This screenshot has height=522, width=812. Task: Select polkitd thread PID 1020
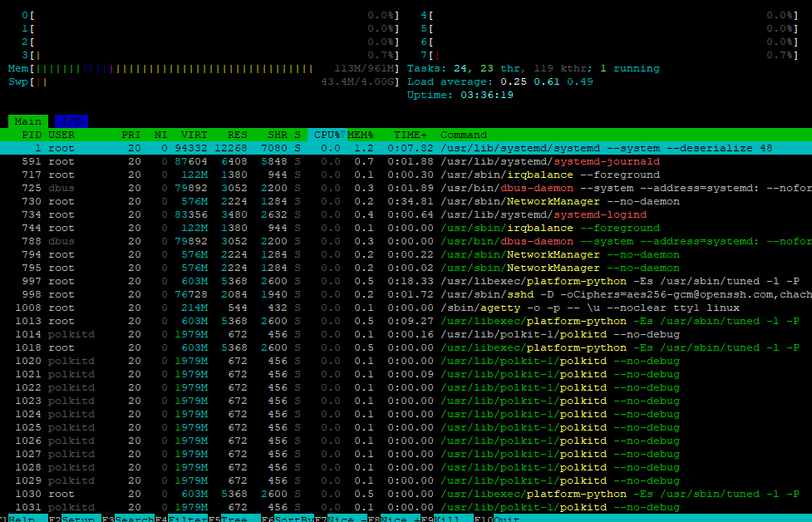[x=406, y=361]
